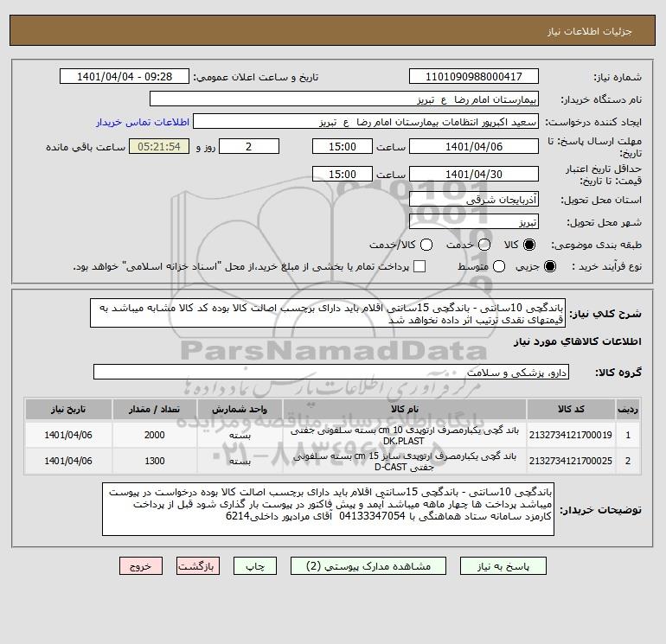
Task: Click the تعداد / مقدار column header
Action: [x=155, y=409]
